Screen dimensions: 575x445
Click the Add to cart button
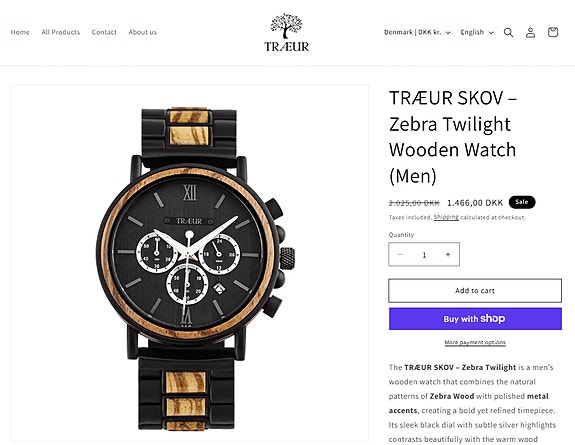pyautogui.click(x=475, y=291)
